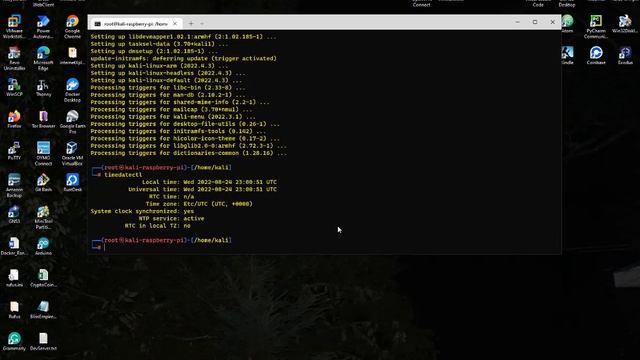640x360 pixels.
Task: Open a new terminal tab
Action: (x=191, y=24)
